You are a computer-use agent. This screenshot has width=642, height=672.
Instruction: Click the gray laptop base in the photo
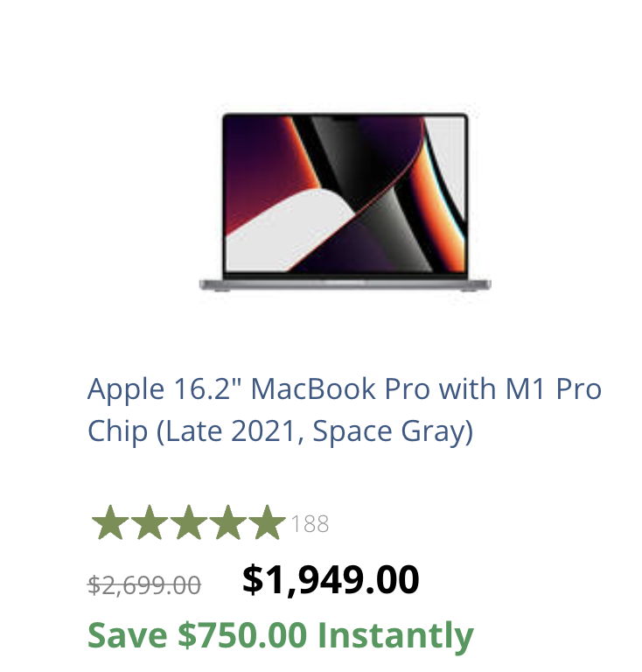point(345,284)
